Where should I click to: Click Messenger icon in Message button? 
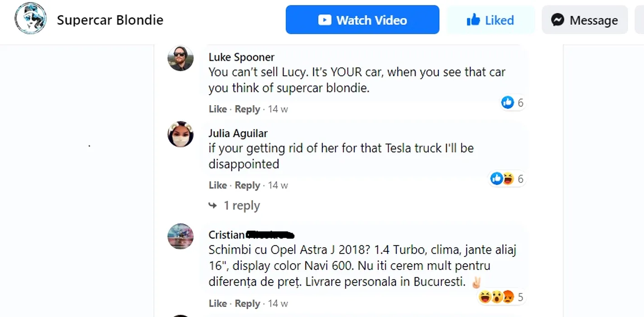[557, 20]
